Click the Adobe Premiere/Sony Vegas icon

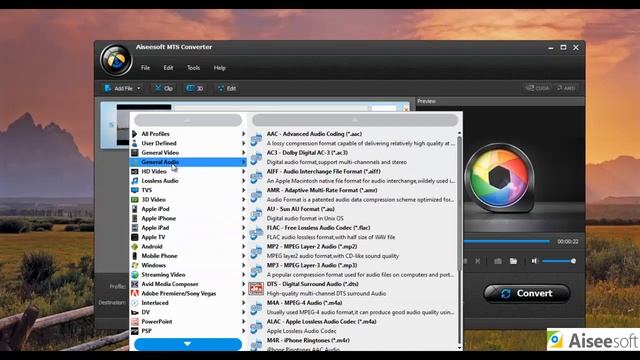click(135, 293)
